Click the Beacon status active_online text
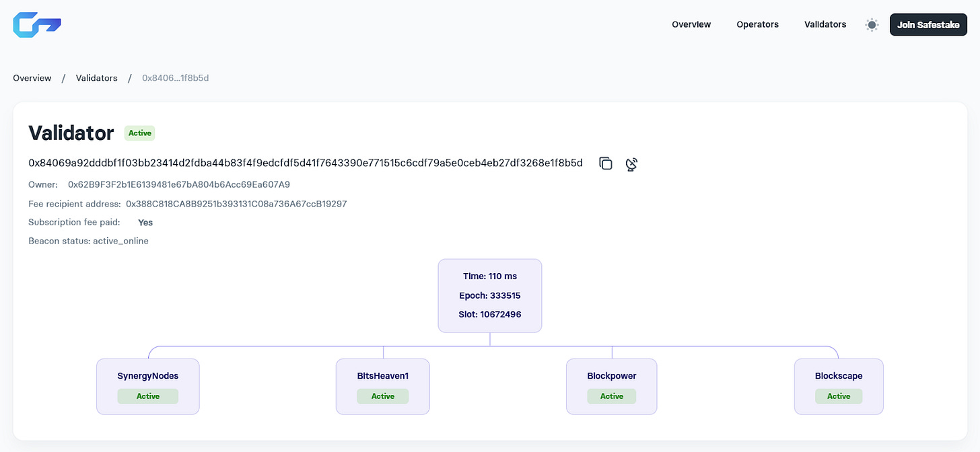 (88, 241)
